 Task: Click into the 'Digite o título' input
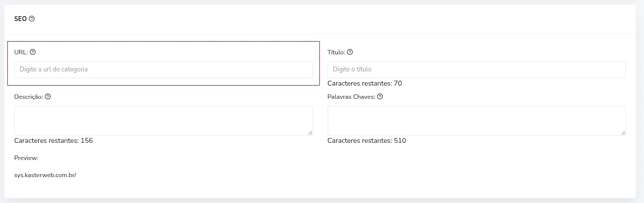pos(477,69)
